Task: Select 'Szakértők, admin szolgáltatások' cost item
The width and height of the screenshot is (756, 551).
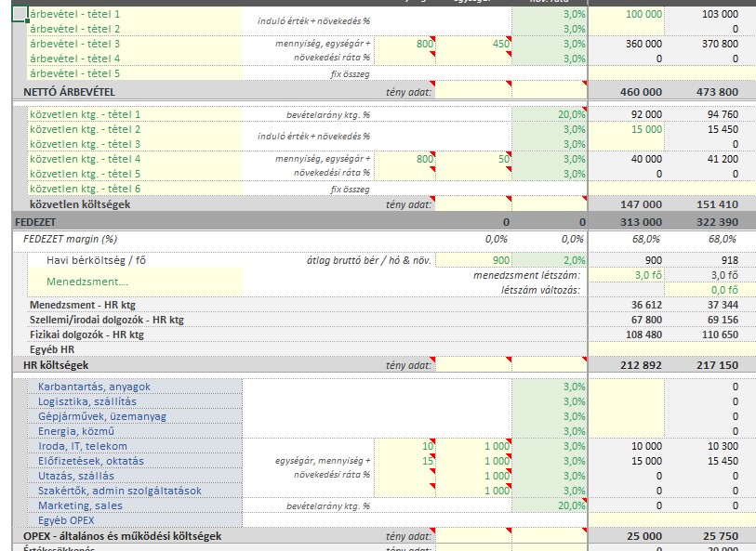Action: click(135, 492)
